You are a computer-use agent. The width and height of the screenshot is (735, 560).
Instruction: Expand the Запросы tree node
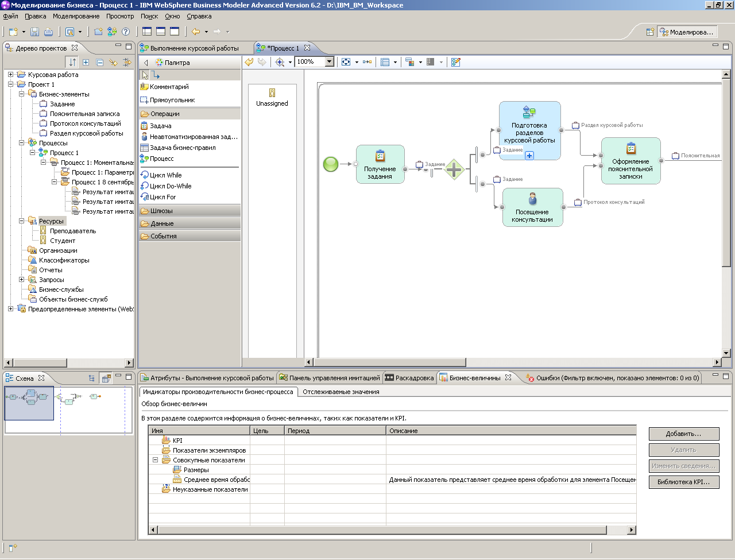tap(21, 280)
